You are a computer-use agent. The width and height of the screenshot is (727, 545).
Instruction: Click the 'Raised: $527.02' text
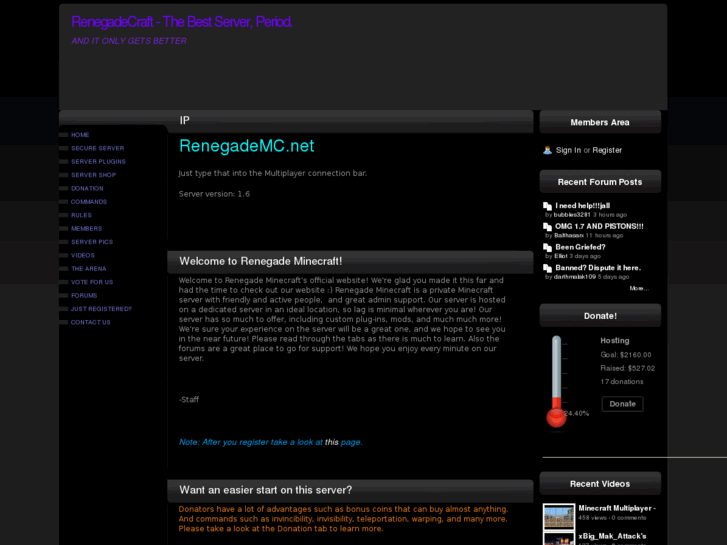(x=627, y=369)
